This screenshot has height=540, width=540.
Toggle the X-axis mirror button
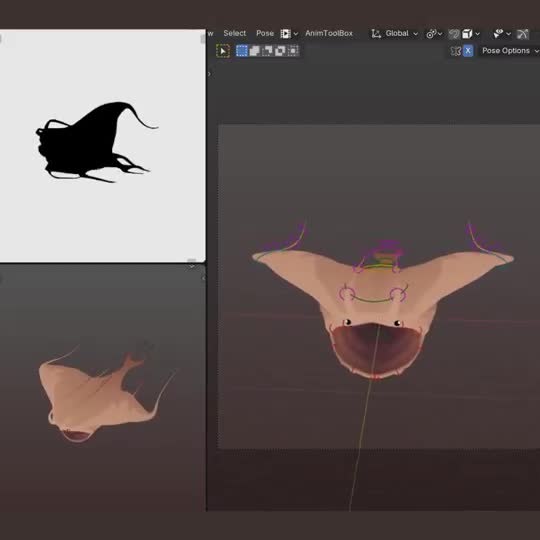tap(468, 51)
